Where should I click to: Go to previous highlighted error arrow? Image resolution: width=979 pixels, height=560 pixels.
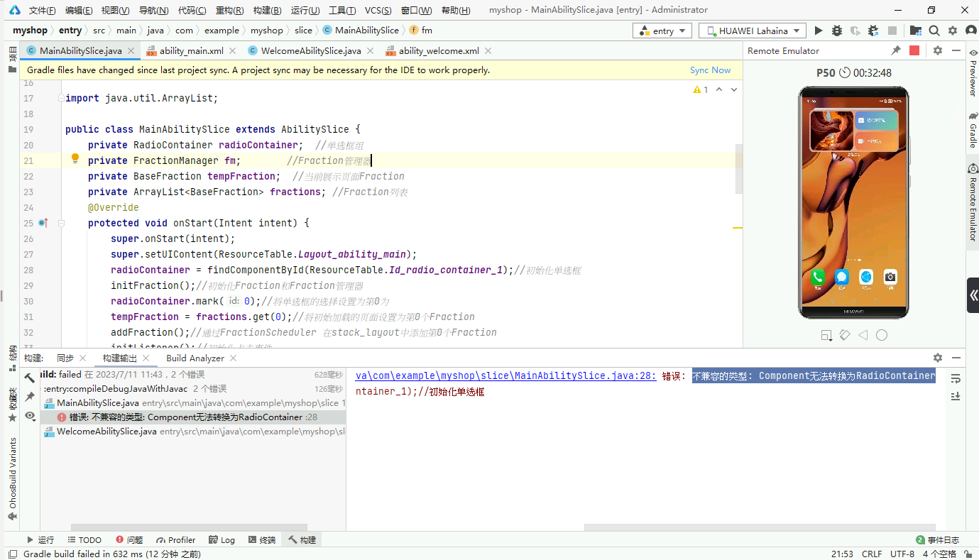719,89
